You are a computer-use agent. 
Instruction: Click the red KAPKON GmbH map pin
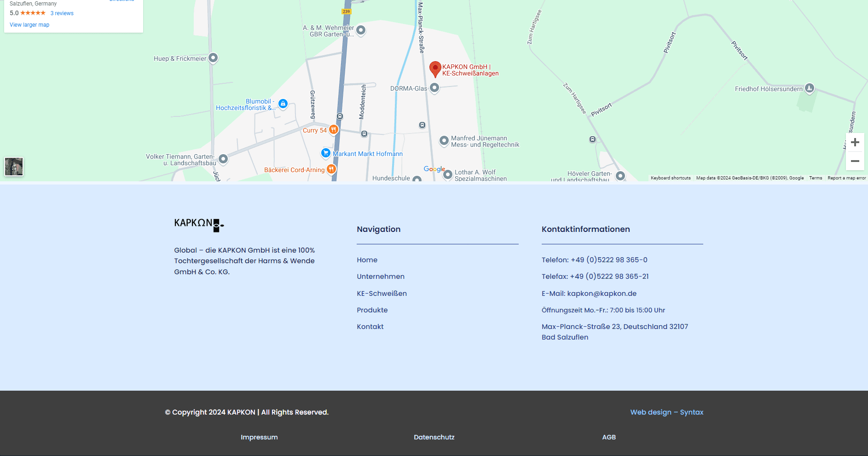(435, 69)
